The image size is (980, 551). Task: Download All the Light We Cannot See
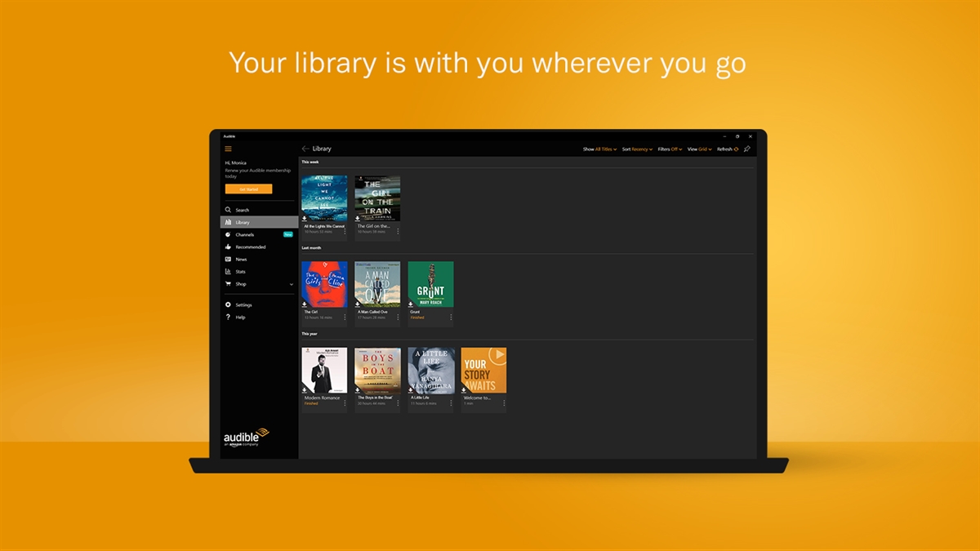tap(305, 219)
